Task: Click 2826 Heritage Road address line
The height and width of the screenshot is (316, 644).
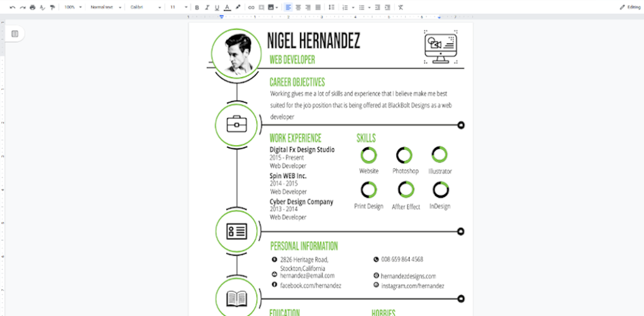Action: pyautogui.click(x=304, y=260)
